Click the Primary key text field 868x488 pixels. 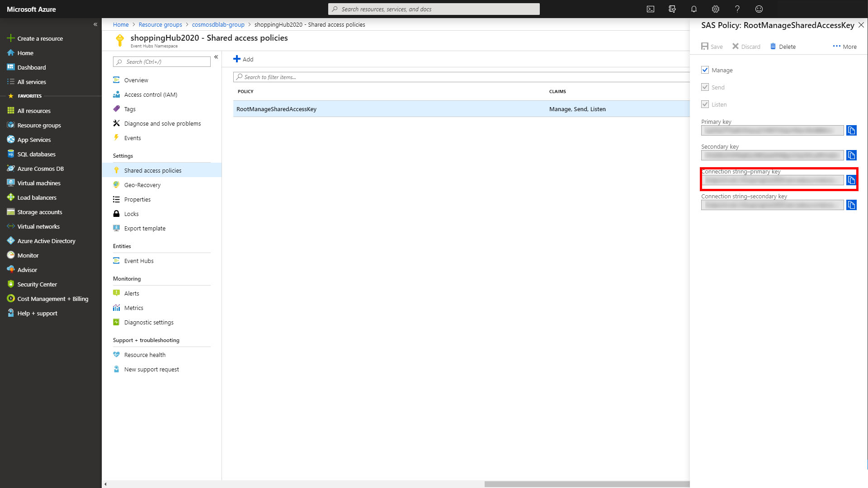tap(772, 131)
